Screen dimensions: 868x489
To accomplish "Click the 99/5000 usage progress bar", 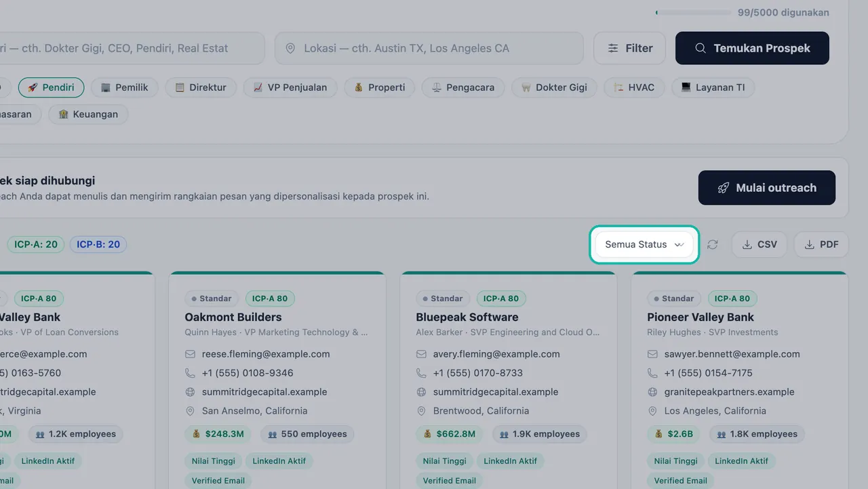I will point(693,13).
